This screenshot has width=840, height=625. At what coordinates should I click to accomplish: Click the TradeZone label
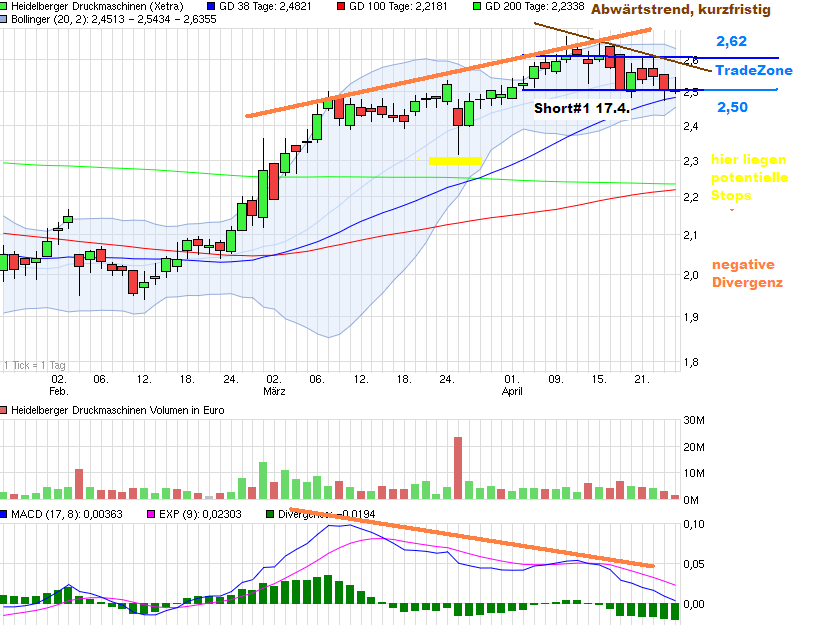tap(753, 70)
